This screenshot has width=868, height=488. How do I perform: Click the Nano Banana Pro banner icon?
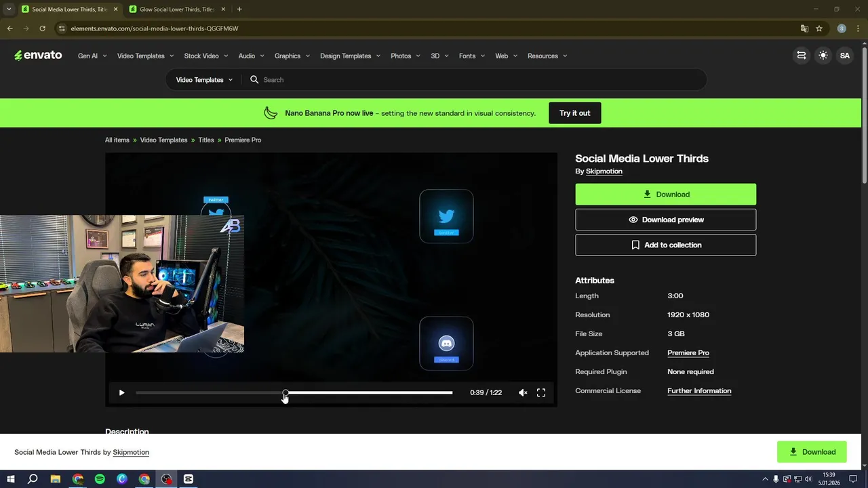point(271,113)
